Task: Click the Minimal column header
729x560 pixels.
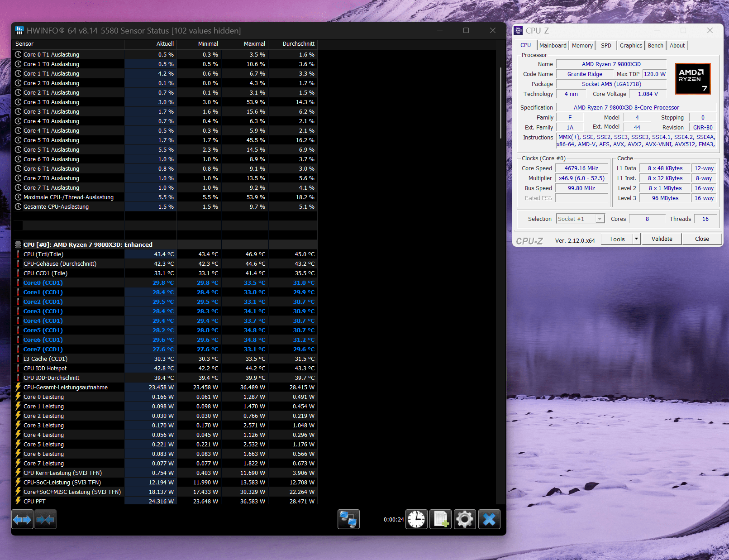Action: coord(199,44)
